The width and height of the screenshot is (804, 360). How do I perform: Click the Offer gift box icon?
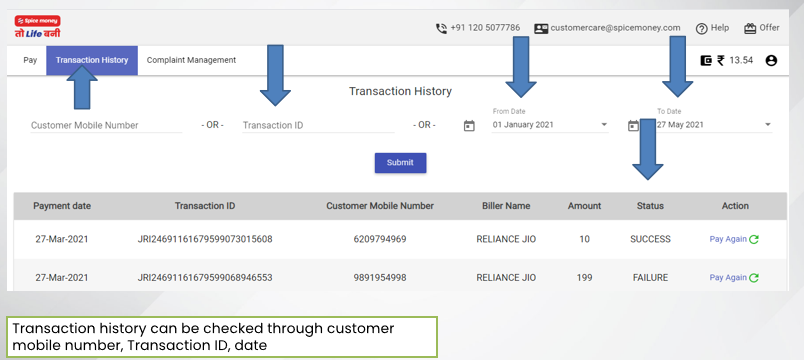[x=750, y=28]
